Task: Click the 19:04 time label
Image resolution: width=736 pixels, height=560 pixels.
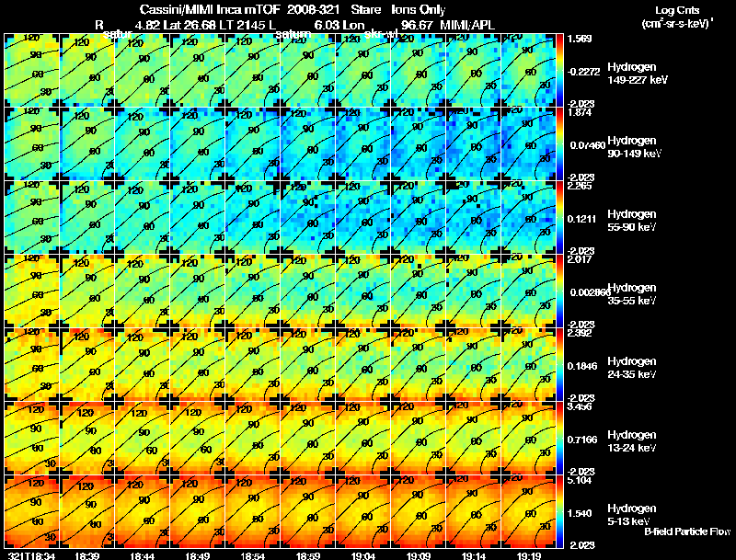Action: click(x=363, y=555)
